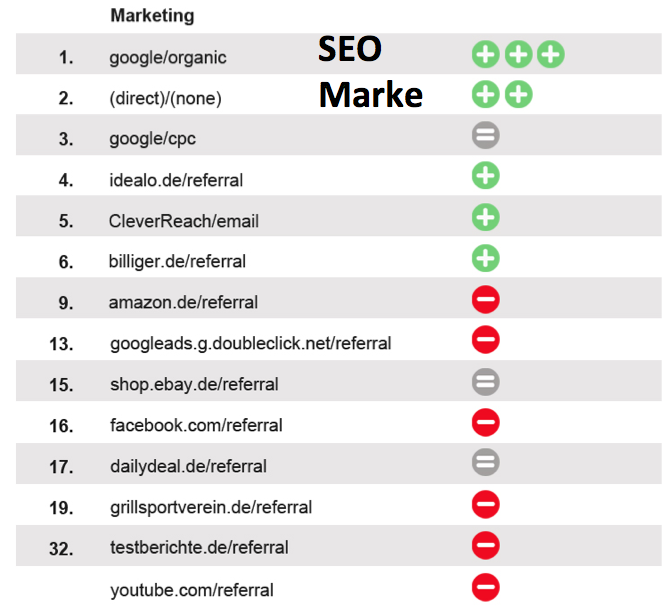
Task: Click the gray equals icon for dailydeal.de/referral
Action: 486,464
